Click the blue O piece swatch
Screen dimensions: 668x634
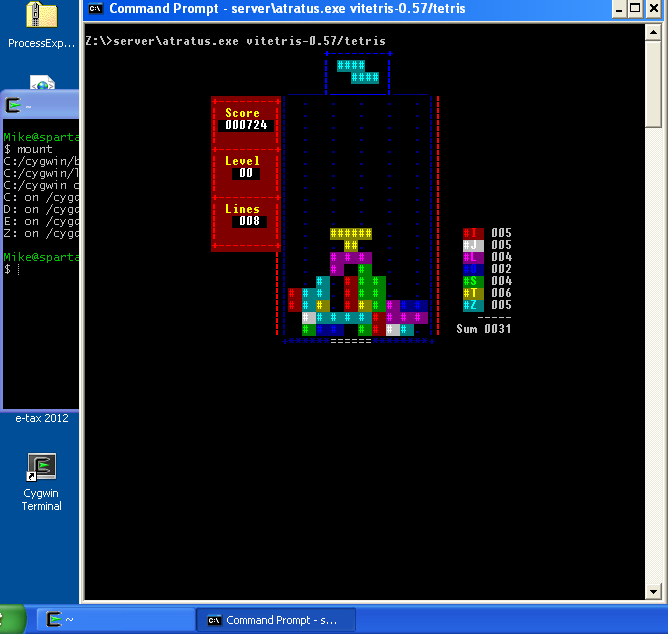pyautogui.click(x=473, y=269)
